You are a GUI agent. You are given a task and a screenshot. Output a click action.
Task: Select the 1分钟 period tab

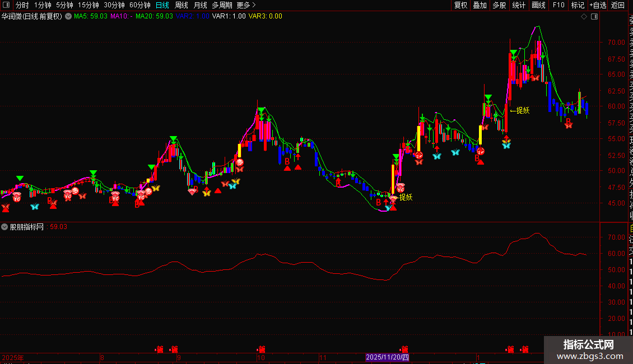(x=43, y=5)
